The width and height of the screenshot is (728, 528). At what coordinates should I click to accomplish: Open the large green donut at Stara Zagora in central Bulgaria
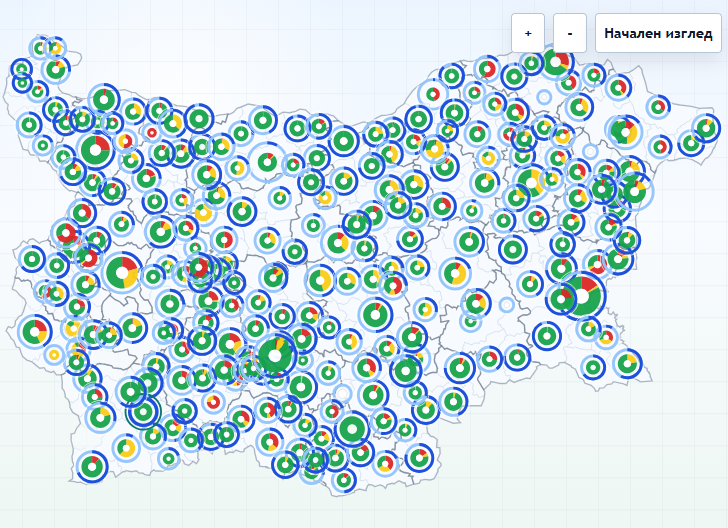coord(375,315)
